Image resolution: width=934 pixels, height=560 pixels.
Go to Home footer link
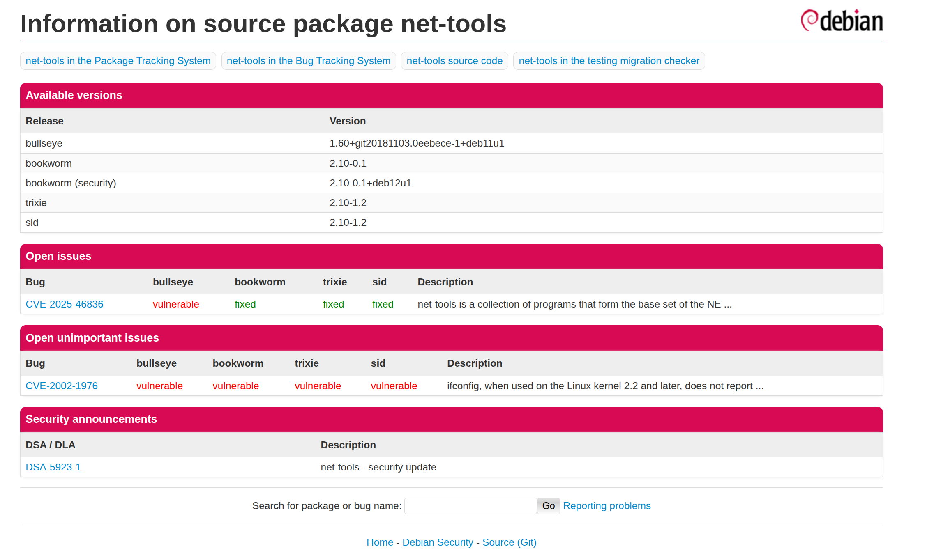click(380, 542)
